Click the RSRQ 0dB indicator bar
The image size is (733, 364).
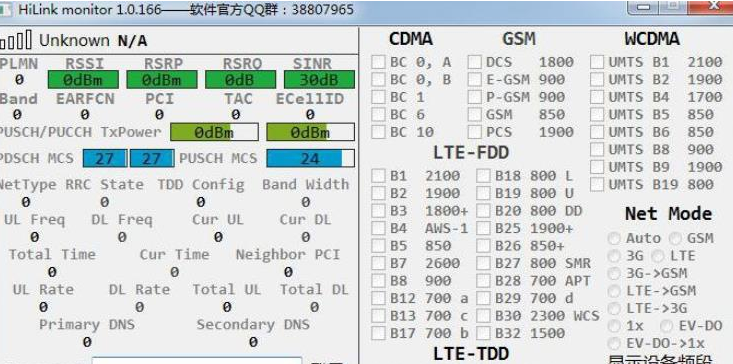pos(240,80)
